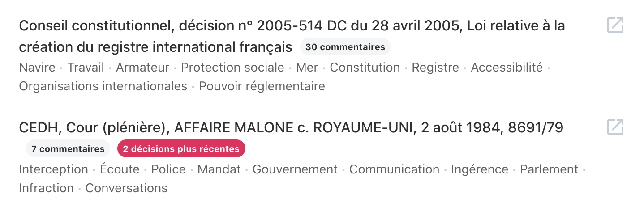Select Organisations internationales tag
644x211 pixels.
tap(103, 86)
